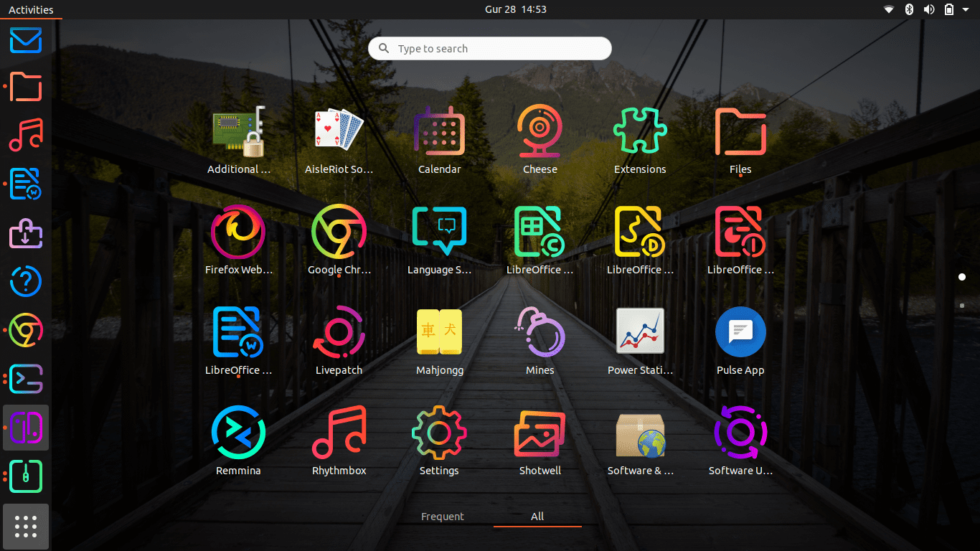Launch AisleRiot Solitaire card game
The image size is (980, 551).
point(339,141)
